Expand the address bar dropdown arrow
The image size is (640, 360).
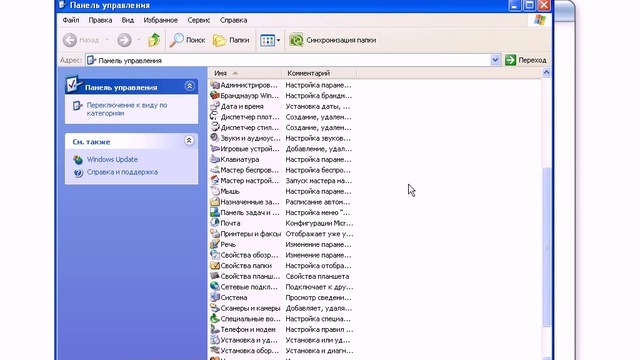495,60
